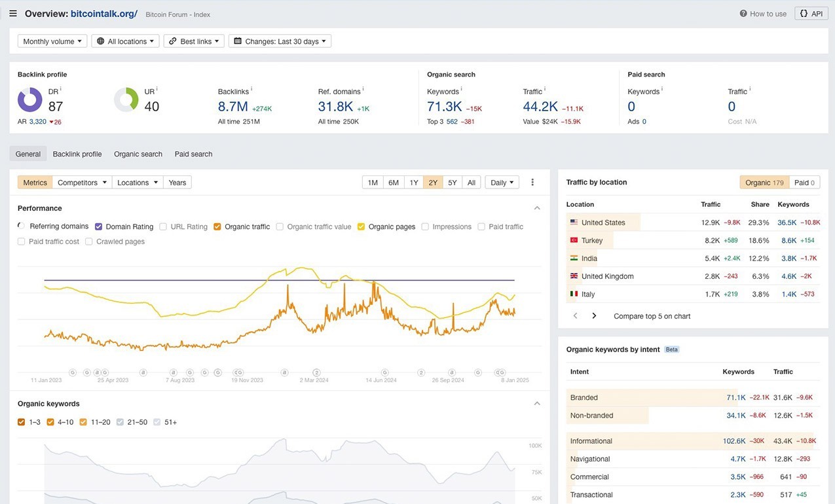Open the Locations dropdown
835x504 pixels.
(x=138, y=183)
